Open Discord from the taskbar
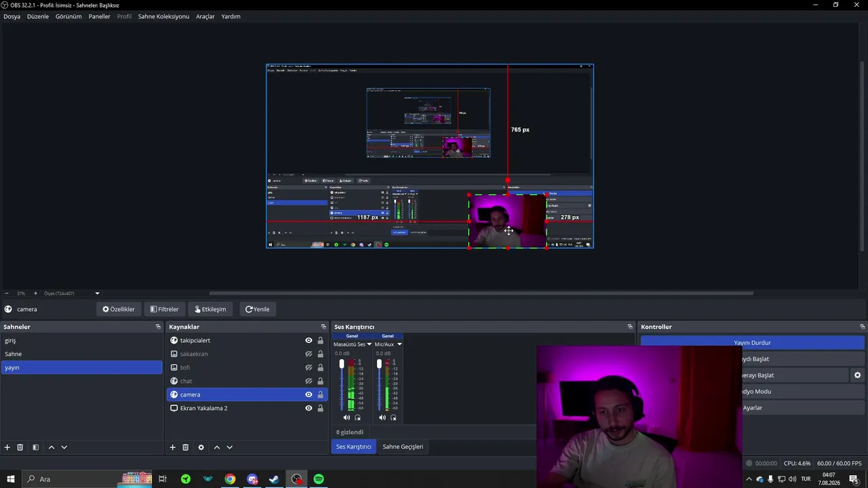The width and height of the screenshot is (868, 488). click(252, 479)
